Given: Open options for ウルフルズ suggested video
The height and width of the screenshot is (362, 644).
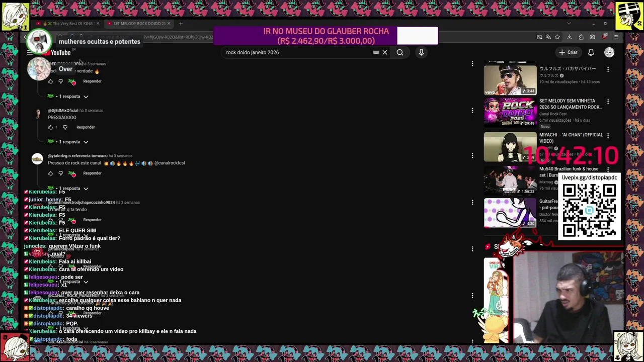Looking at the screenshot, I should pyautogui.click(x=608, y=69).
